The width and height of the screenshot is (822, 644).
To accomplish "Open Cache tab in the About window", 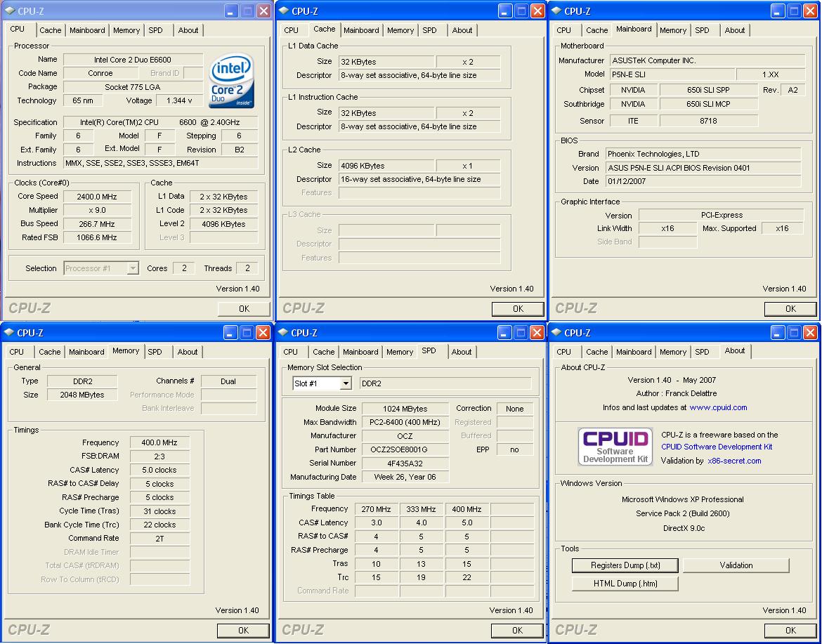I will coord(597,352).
